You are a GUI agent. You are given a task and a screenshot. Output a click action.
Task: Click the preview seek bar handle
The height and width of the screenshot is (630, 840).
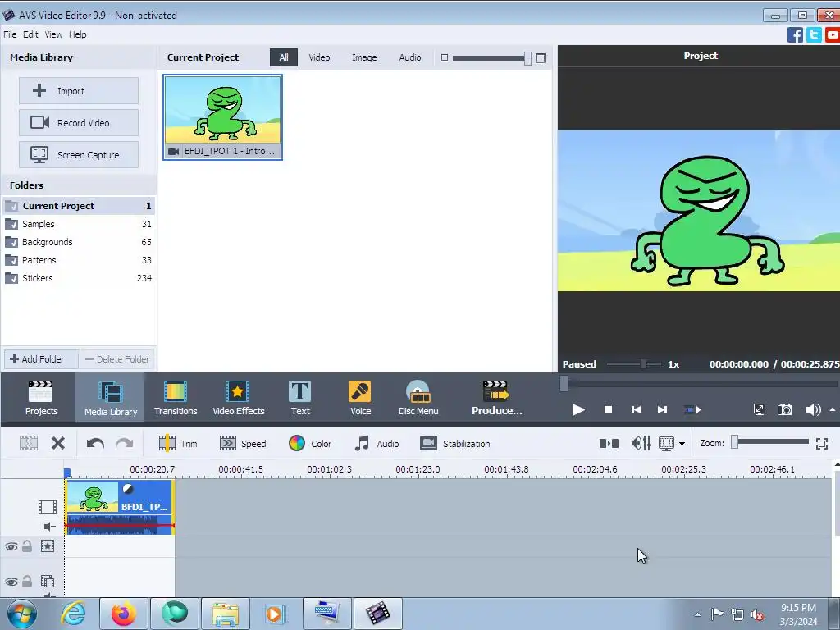(x=564, y=384)
